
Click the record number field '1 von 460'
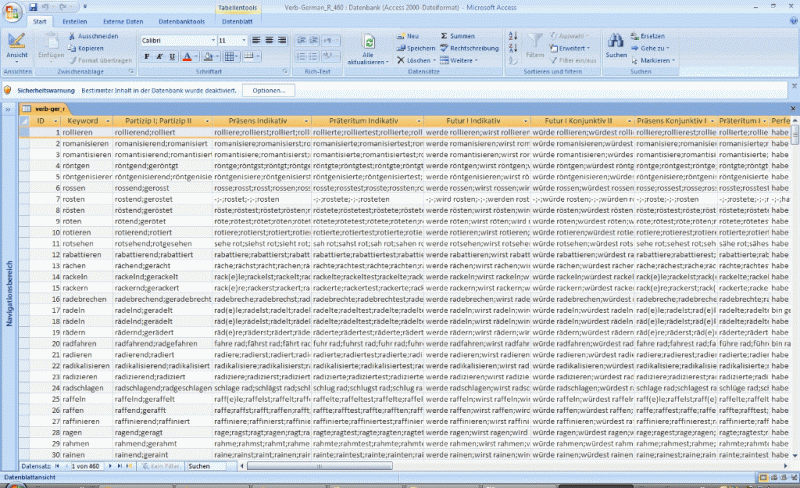click(x=86, y=466)
